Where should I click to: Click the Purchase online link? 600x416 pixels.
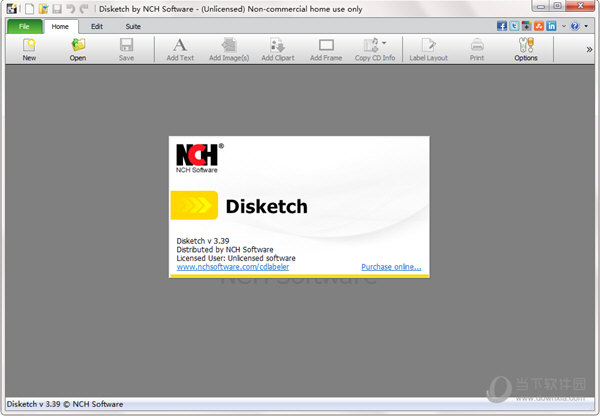tap(391, 267)
